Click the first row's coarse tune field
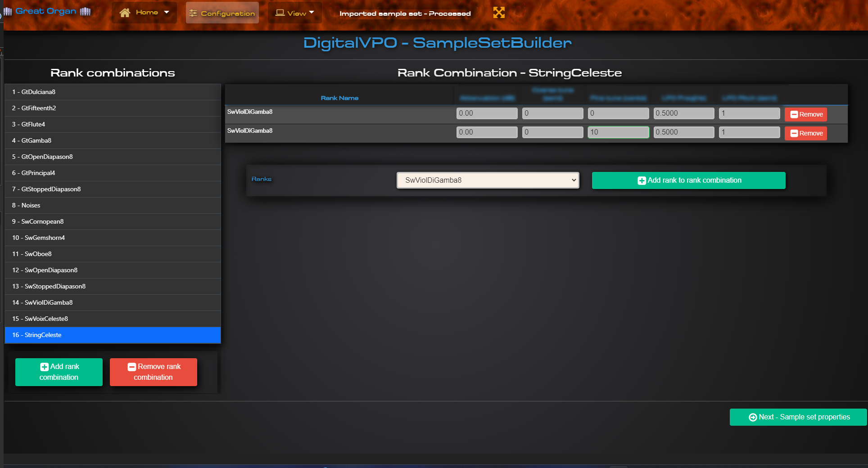 [553, 113]
